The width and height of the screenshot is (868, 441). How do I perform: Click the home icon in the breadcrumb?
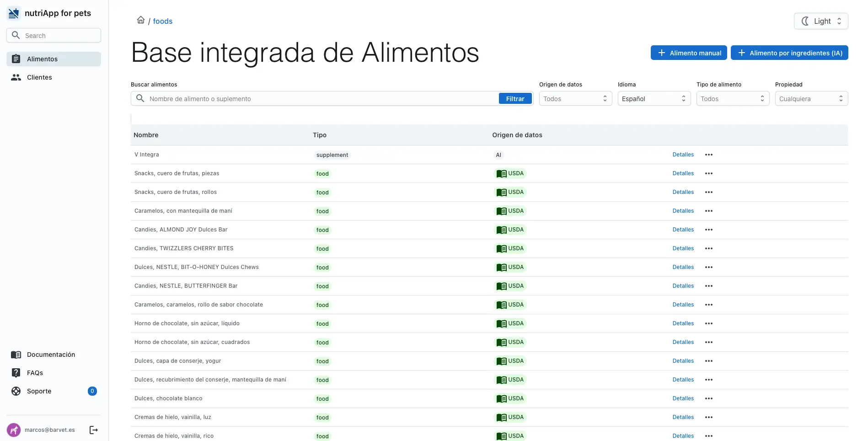(x=141, y=20)
